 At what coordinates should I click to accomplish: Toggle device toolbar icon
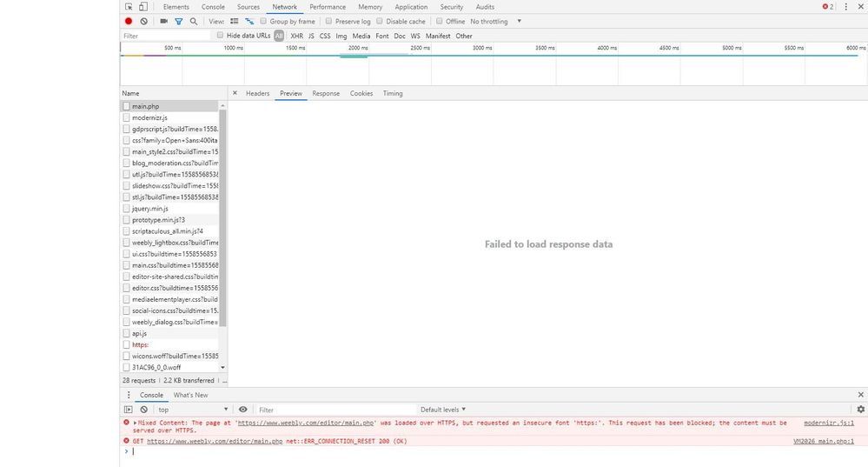pos(143,7)
